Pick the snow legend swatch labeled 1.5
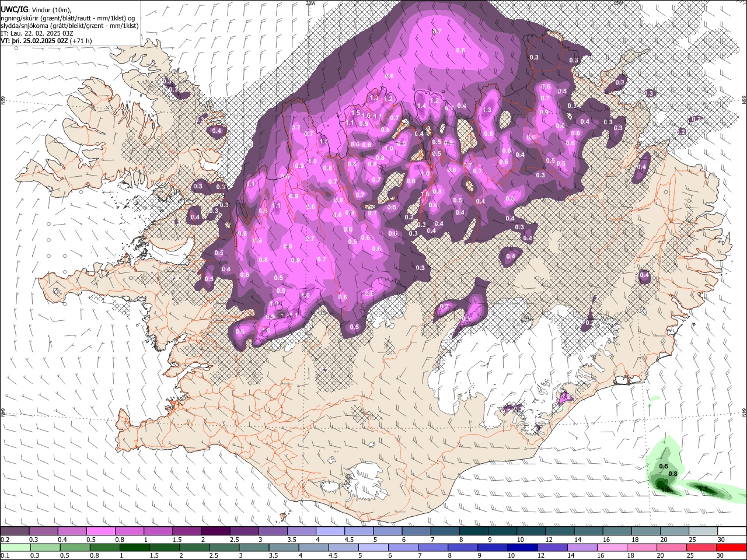 [x=186, y=531]
